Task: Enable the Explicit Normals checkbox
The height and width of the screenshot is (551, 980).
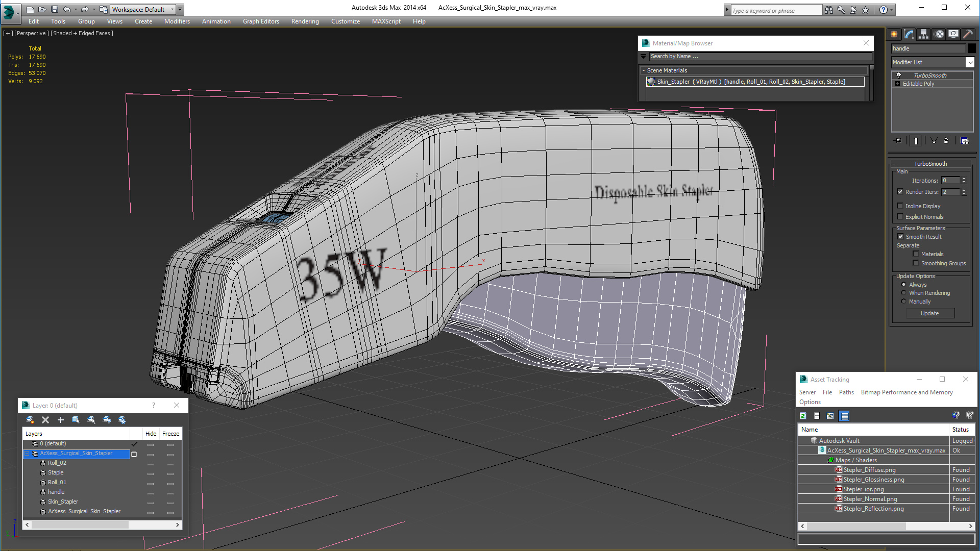Action: click(x=900, y=217)
